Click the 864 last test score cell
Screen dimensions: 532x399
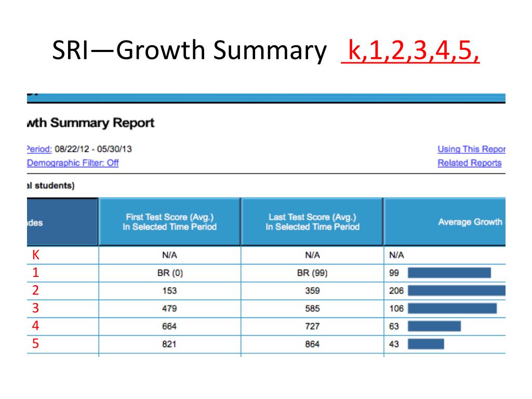pyautogui.click(x=312, y=344)
